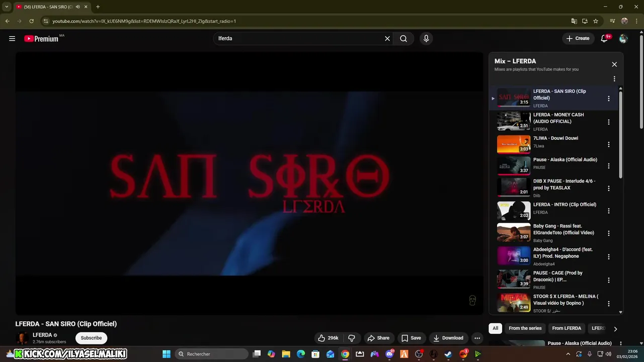Go to YouTube Premium home logo
644x362 pixels.
point(41,39)
